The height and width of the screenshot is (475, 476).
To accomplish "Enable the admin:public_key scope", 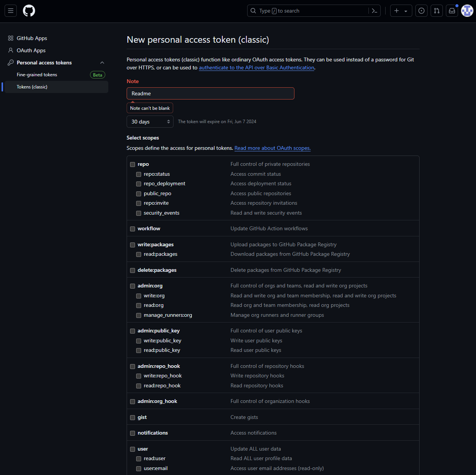I will coord(133,331).
